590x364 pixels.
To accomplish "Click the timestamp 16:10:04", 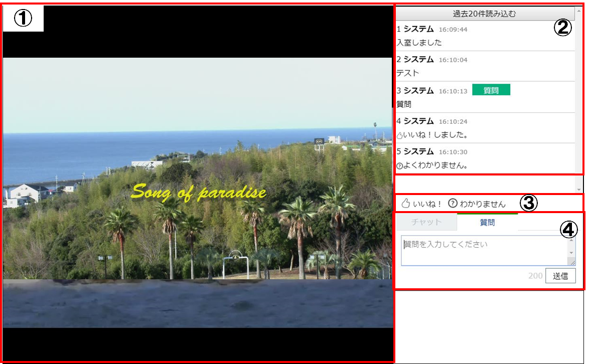I will (453, 60).
